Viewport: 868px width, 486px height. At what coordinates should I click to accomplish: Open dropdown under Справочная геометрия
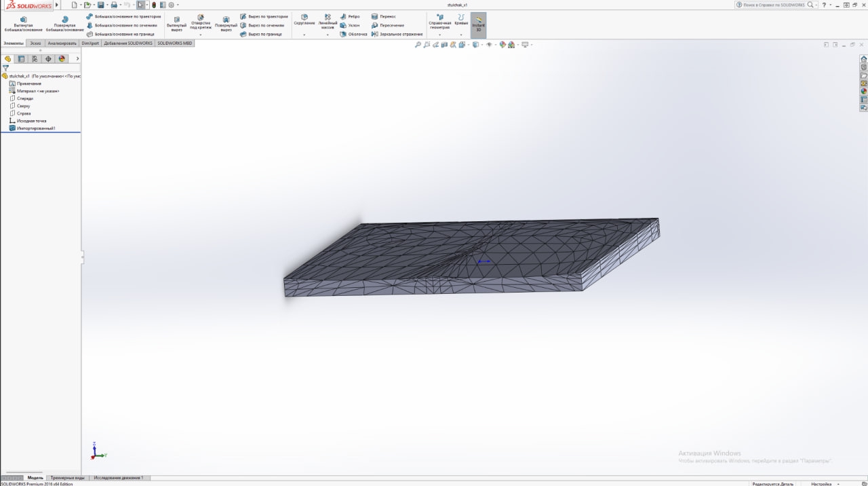pyautogui.click(x=439, y=35)
